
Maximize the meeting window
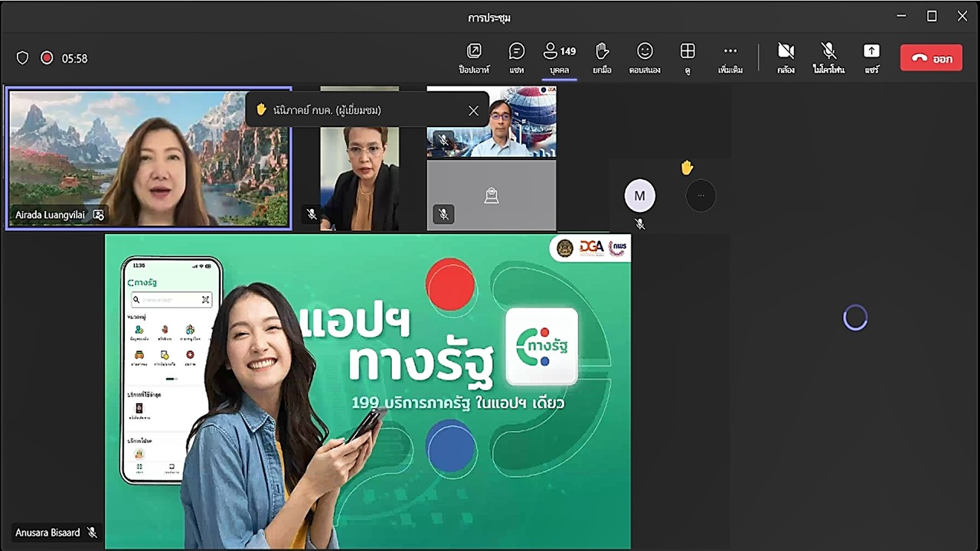[932, 16]
